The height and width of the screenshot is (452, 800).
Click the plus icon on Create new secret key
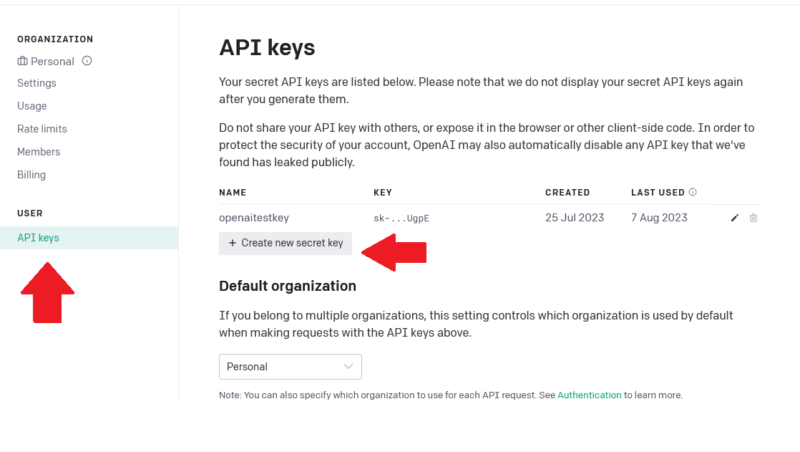pos(232,243)
